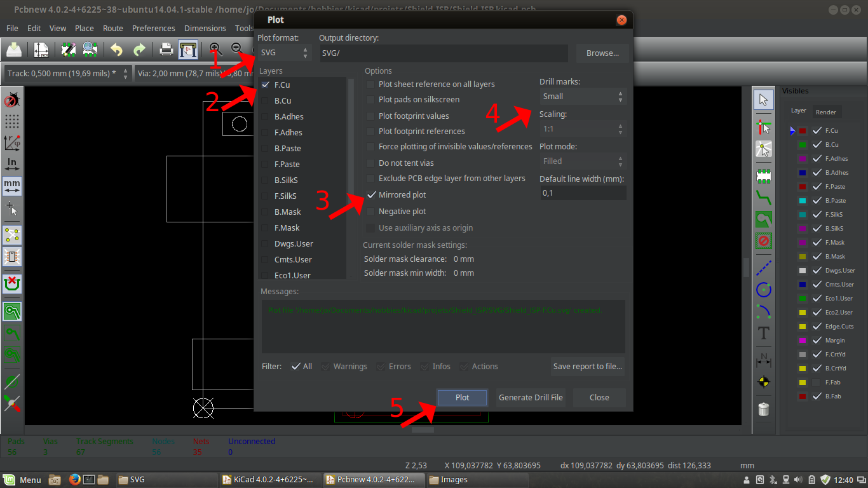Run the design rules check bug icon
Screen dimensions: 868x488
[x=12, y=100]
